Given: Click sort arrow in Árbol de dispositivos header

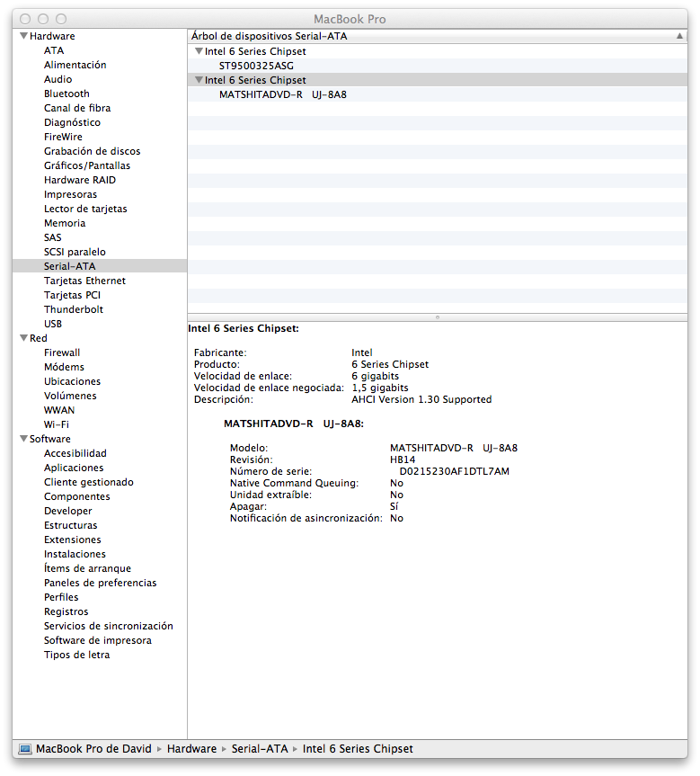Looking at the screenshot, I should [679, 36].
